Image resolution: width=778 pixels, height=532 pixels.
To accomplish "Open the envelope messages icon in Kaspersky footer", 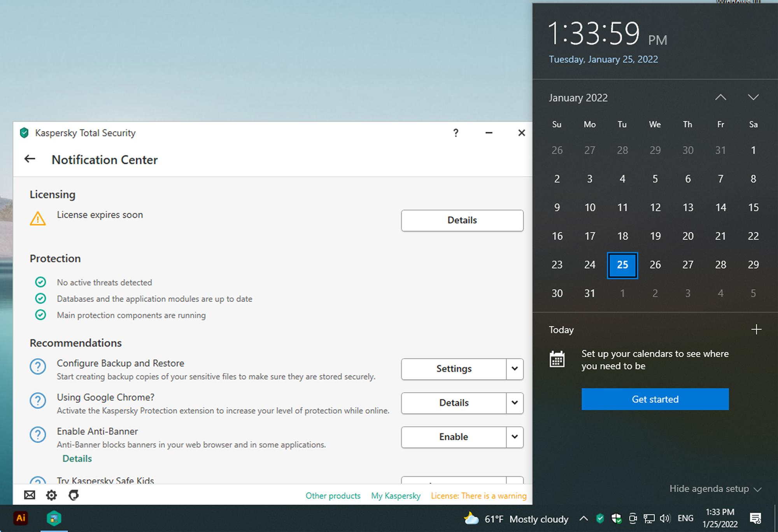I will (30, 495).
